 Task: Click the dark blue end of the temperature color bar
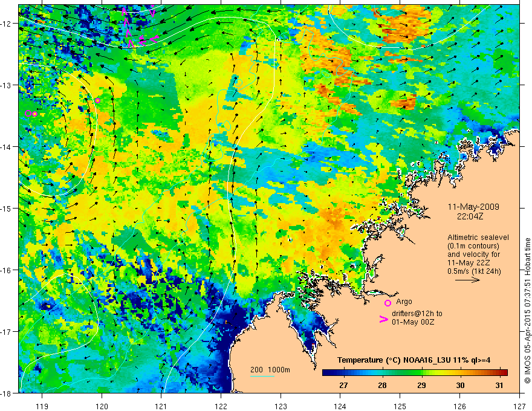(x=328, y=373)
